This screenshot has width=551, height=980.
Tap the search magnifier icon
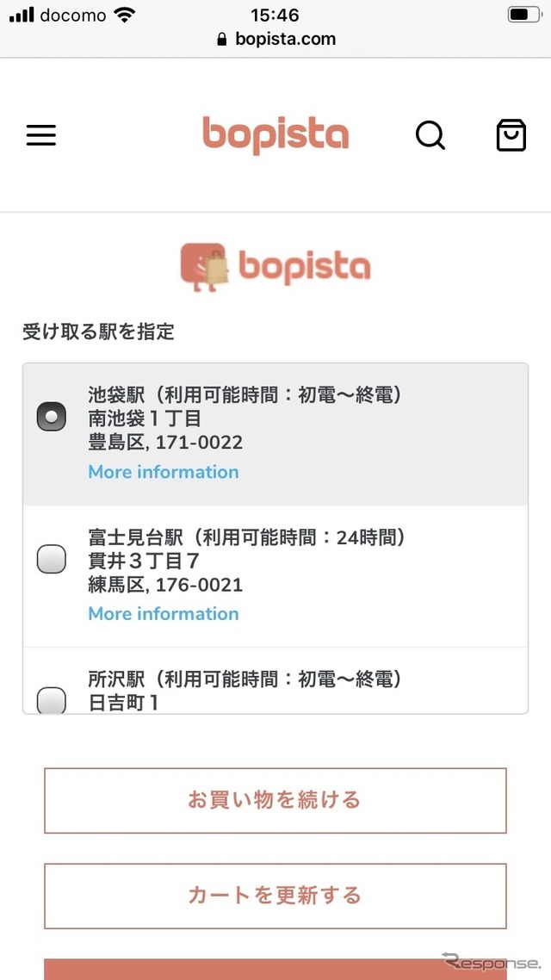tap(430, 135)
